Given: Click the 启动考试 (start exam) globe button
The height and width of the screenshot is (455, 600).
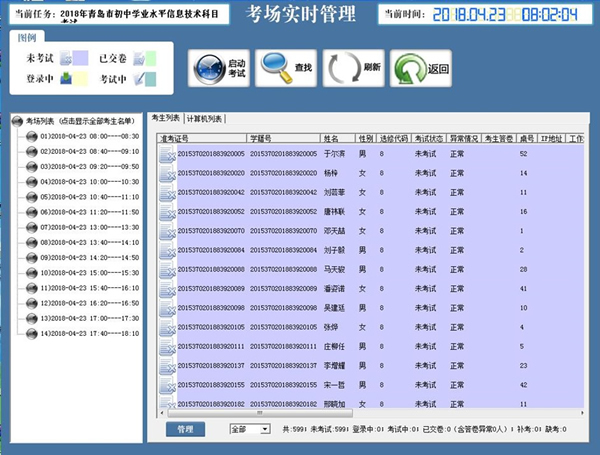Looking at the screenshot, I should pyautogui.click(x=219, y=70).
